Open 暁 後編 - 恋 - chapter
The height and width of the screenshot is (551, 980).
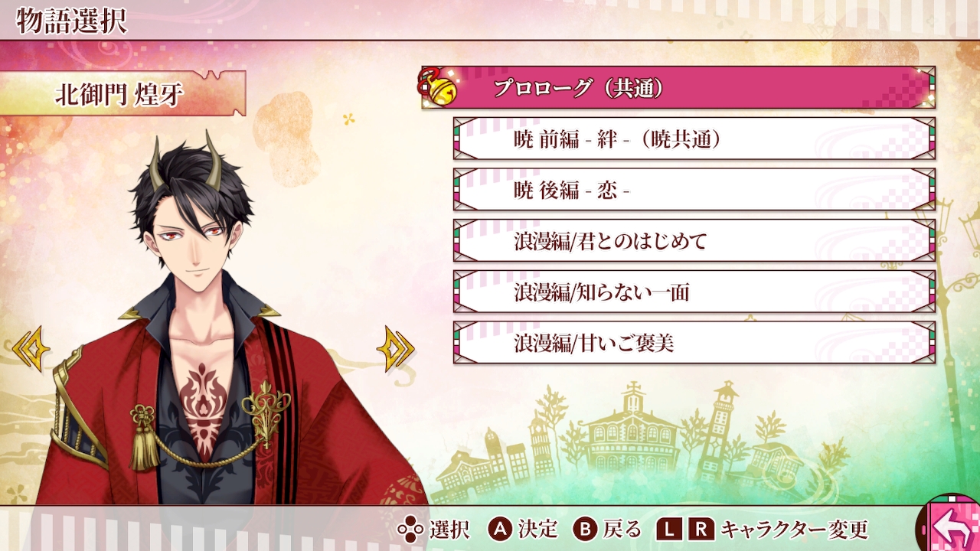pyautogui.click(x=694, y=190)
